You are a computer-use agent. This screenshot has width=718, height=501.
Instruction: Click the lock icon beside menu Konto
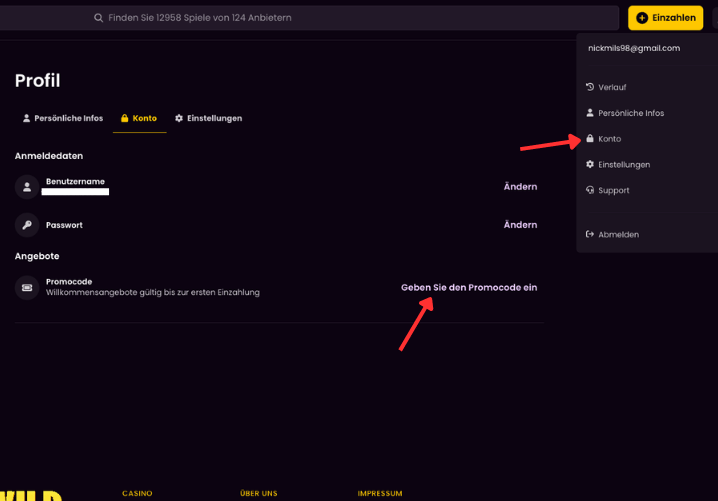pyautogui.click(x=590, y=138)
